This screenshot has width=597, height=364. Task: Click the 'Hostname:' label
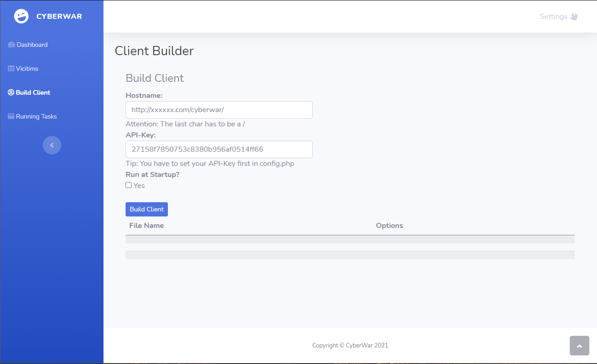[x=144, y=96]
